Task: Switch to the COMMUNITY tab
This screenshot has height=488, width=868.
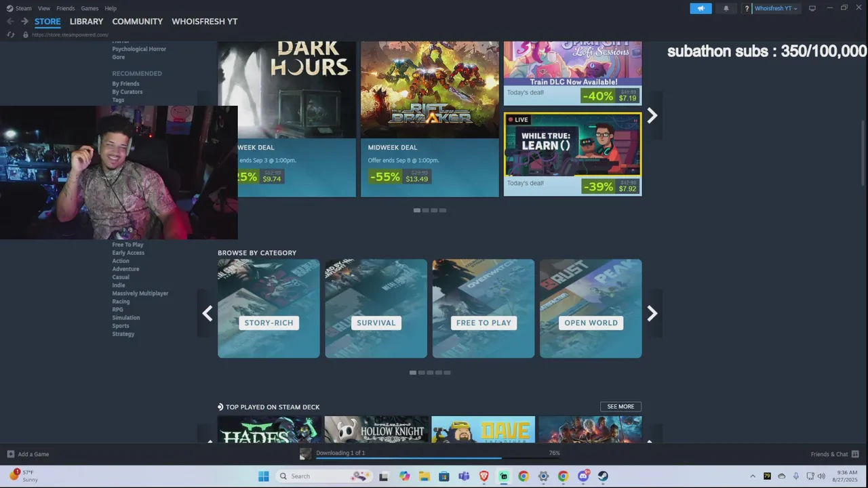Action: (138, 22)
